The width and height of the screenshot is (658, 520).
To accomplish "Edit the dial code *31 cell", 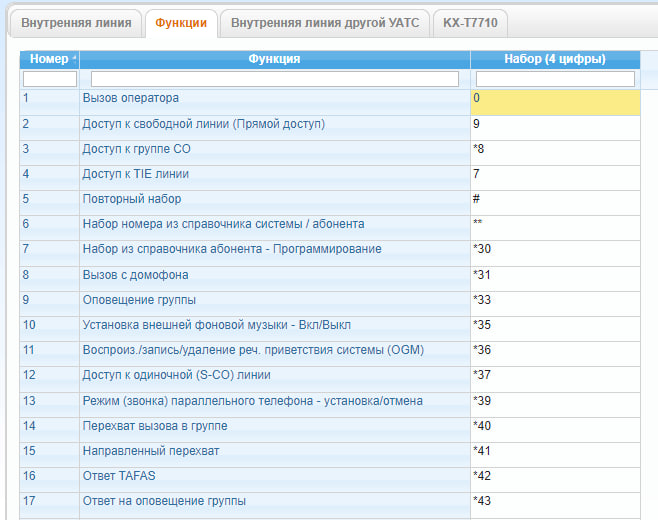I will (555, 279).
